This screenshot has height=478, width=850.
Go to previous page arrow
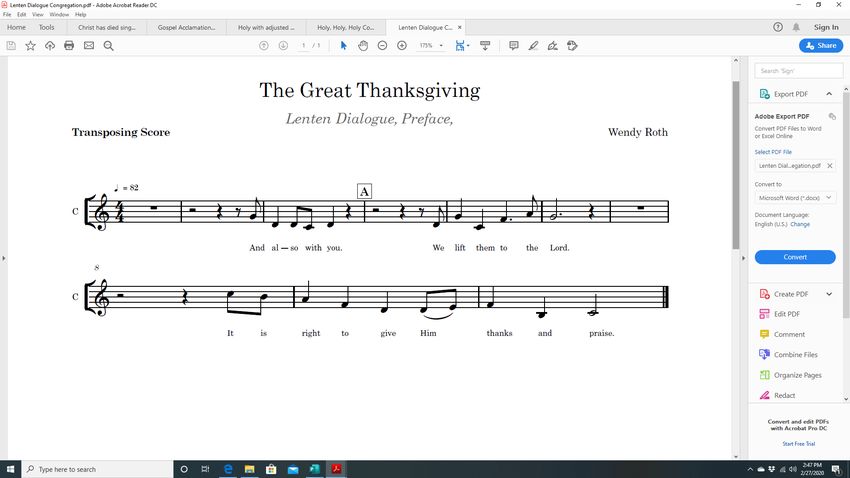263,46
